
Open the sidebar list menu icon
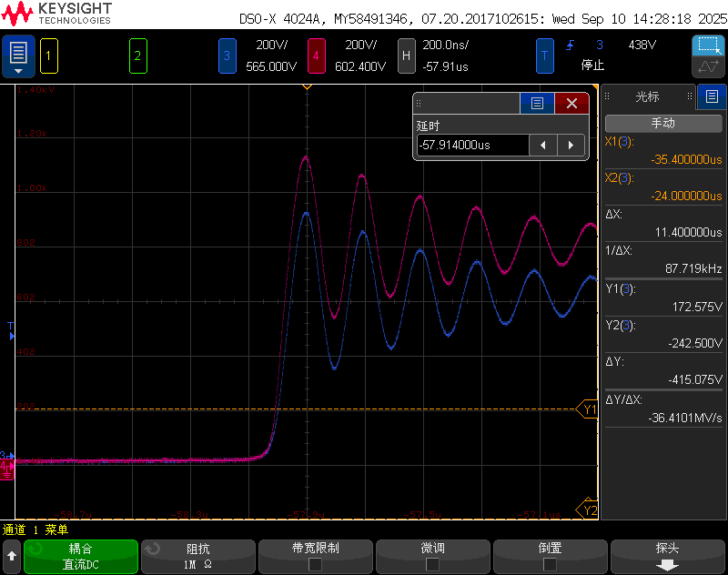click(x=712, y=96)
